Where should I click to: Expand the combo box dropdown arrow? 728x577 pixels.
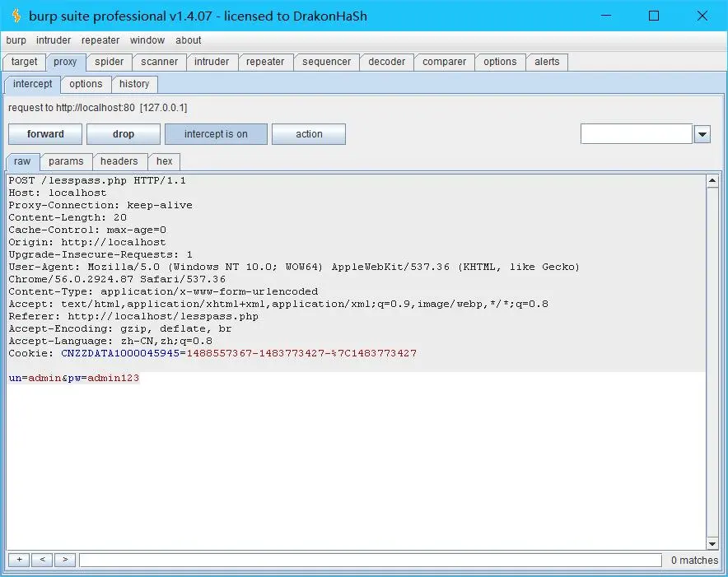pos(702,134)
